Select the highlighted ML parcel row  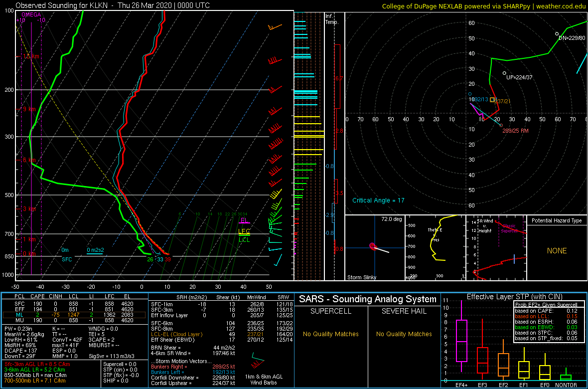click(75, 315)
